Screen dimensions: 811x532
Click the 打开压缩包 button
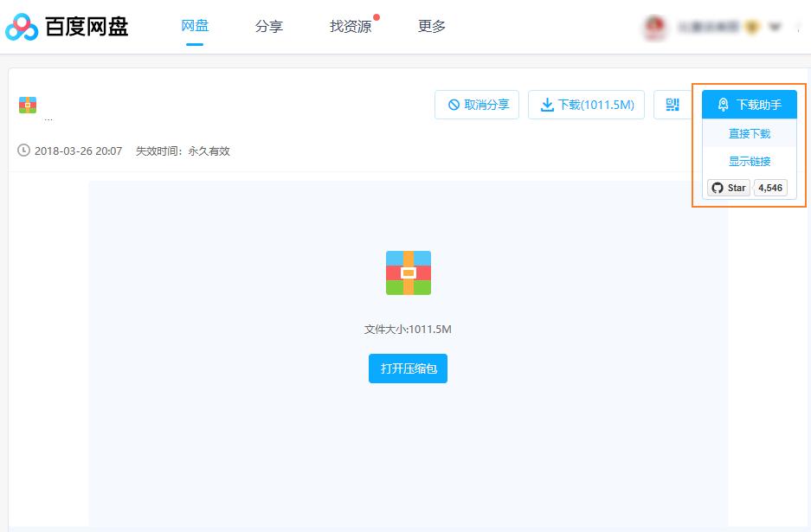(x=407, y=368)
